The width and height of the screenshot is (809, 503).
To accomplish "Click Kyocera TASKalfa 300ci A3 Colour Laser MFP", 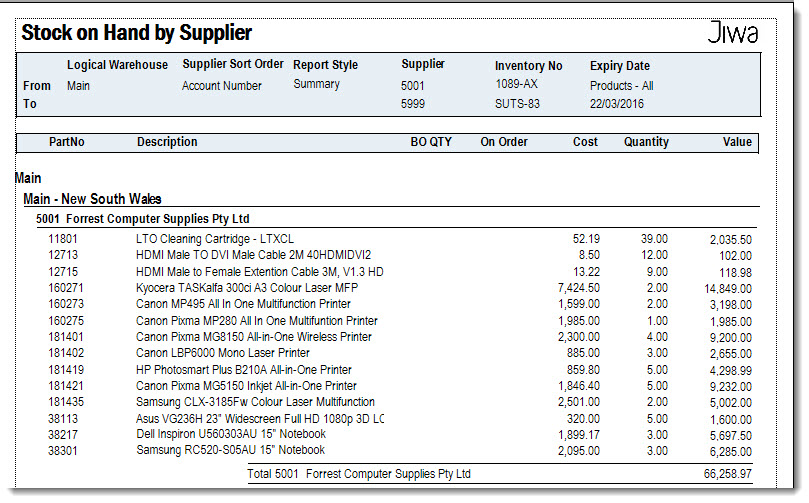I will click(247, 288).
